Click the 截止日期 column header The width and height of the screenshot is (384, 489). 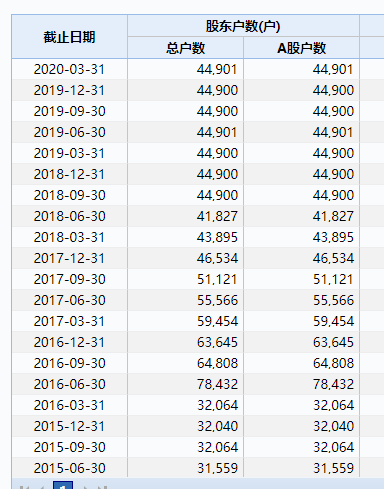point(69,37)
